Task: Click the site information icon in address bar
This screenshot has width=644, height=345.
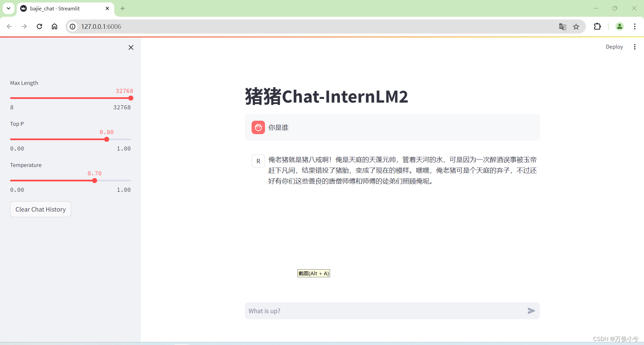Action: [72, 26]
